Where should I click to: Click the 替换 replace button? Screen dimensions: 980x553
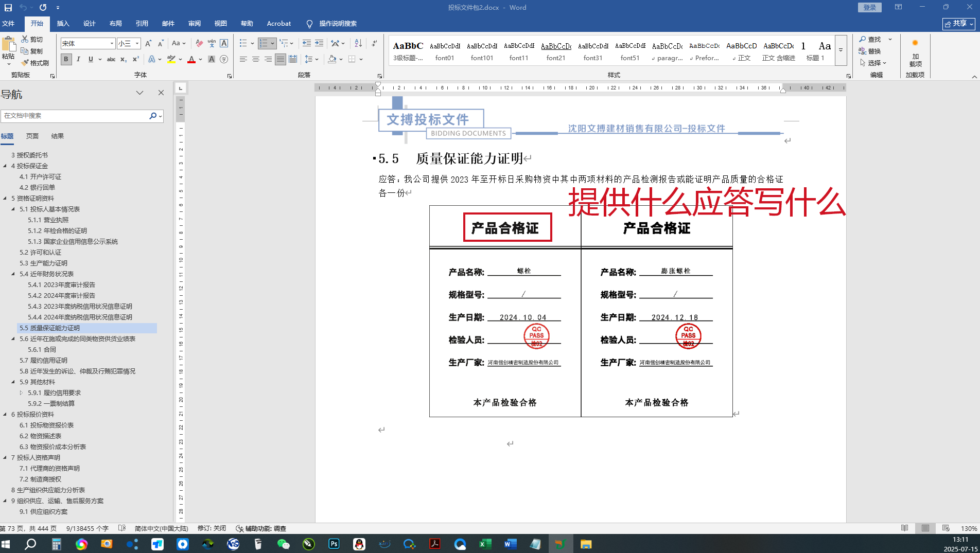[x=870, y=51]
